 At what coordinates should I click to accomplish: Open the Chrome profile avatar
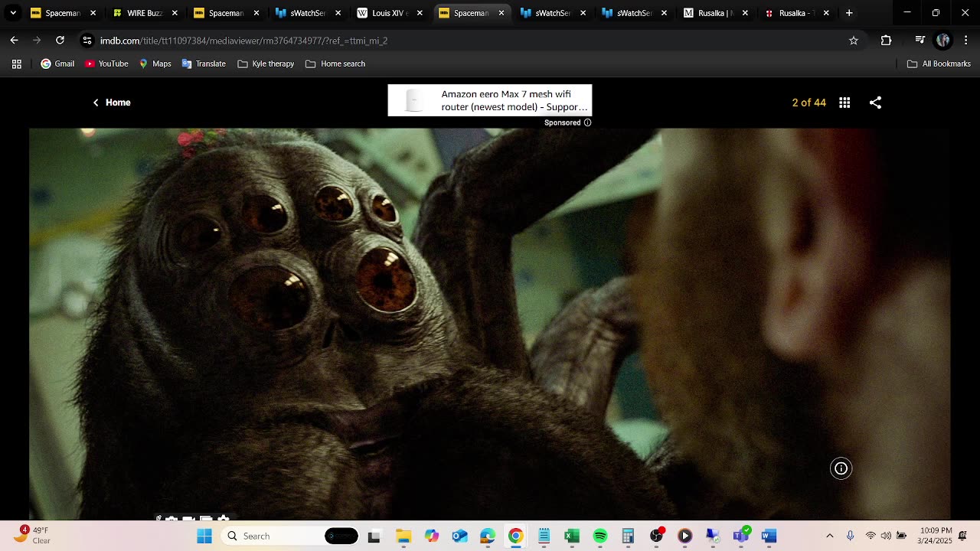pyautogui.click(x=943, y=41)
